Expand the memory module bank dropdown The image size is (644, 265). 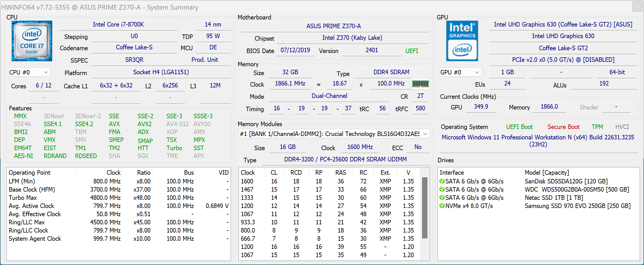(425, 134)
